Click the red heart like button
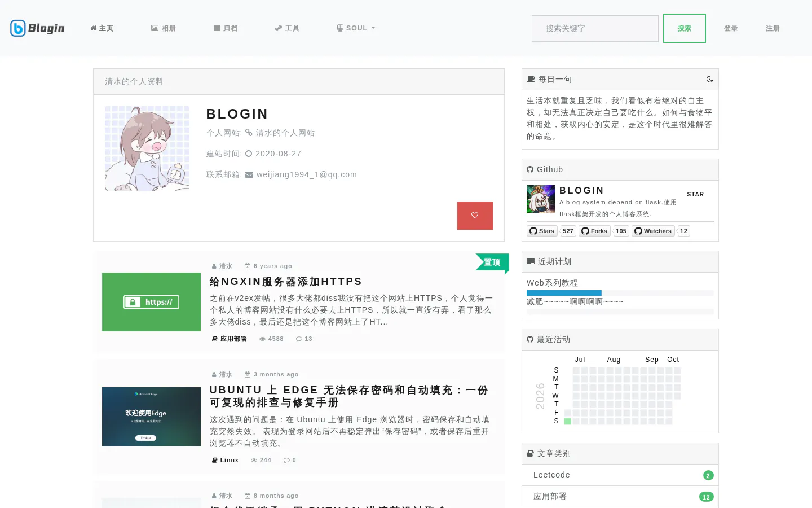The height and width of the screenshot is (508, 812). [475, 216]
